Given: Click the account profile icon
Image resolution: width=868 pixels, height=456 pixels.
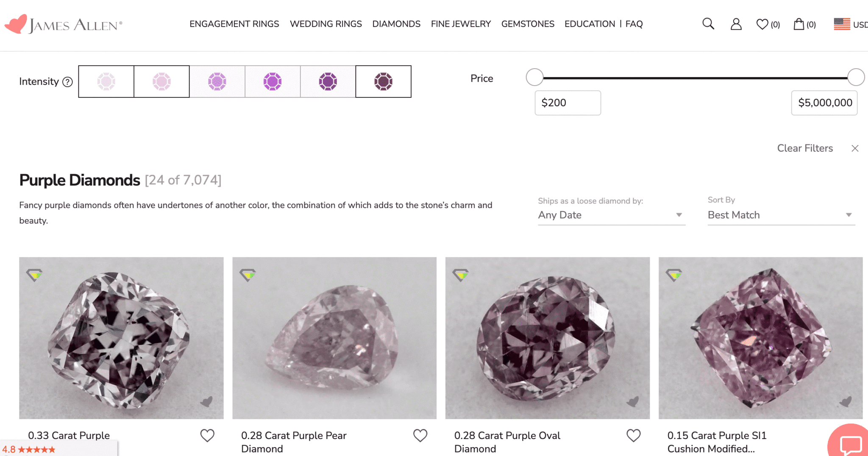Looking at the screenshot, I should click(x=736, y=24).
